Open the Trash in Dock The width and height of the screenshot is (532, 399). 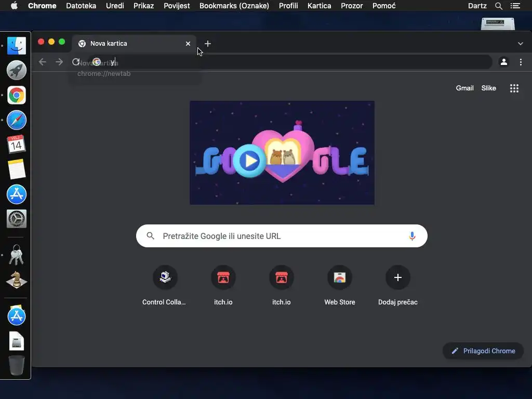click(16, 365)
